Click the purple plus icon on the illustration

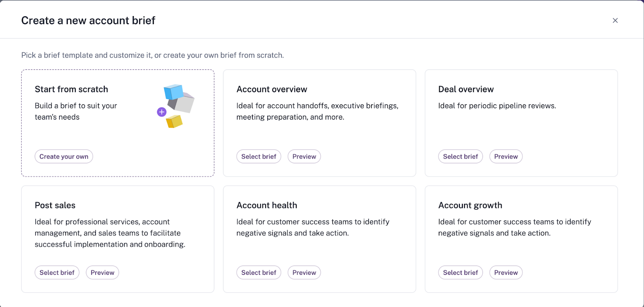click(x=161, y=112)
